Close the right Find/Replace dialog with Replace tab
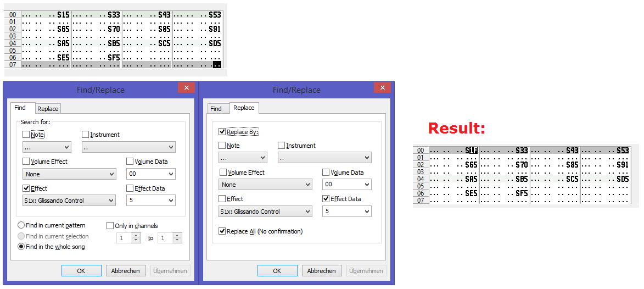The height and width of the screenshot is (289, 644). coord(382,88)
